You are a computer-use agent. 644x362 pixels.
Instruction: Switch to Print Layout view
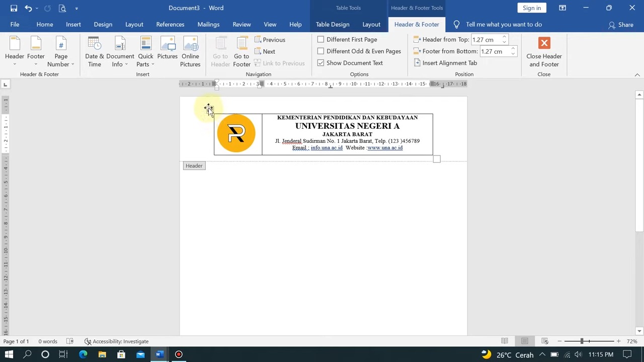(x=525, y=341)
